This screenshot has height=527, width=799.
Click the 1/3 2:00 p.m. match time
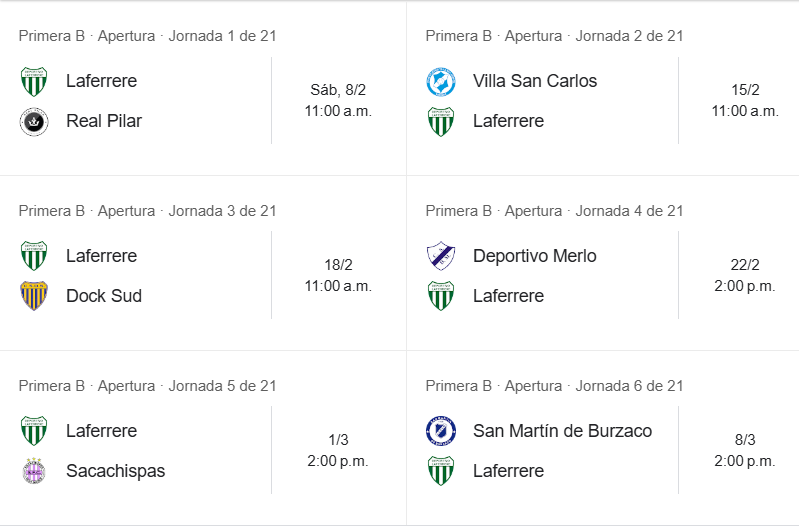click(338, 450)
